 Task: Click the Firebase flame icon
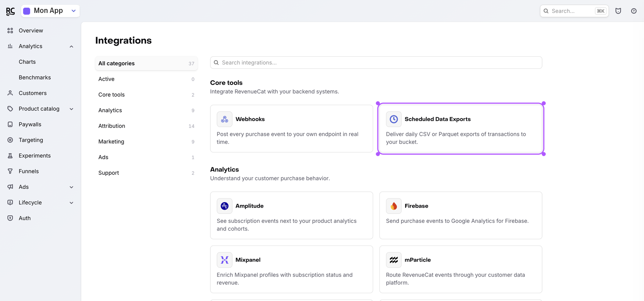click(394, 206)
